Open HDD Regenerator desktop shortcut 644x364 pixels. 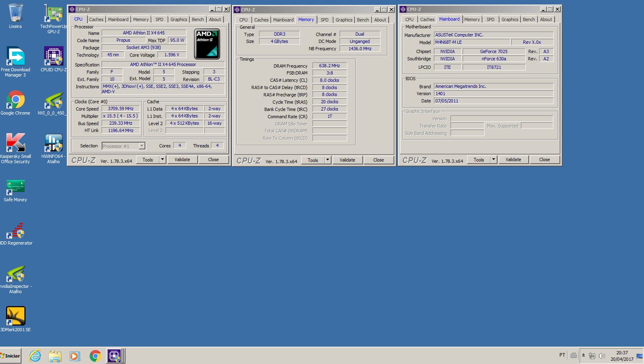(x=15, y=234)
